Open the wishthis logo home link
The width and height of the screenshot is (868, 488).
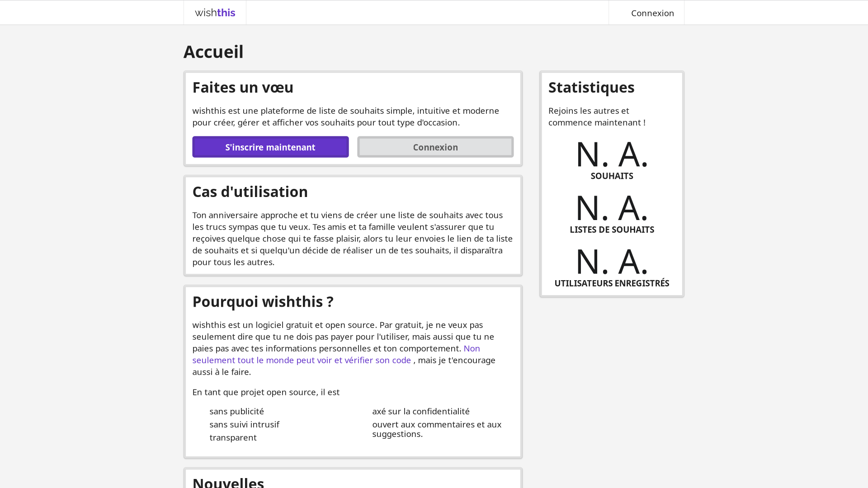coord(215,13)
